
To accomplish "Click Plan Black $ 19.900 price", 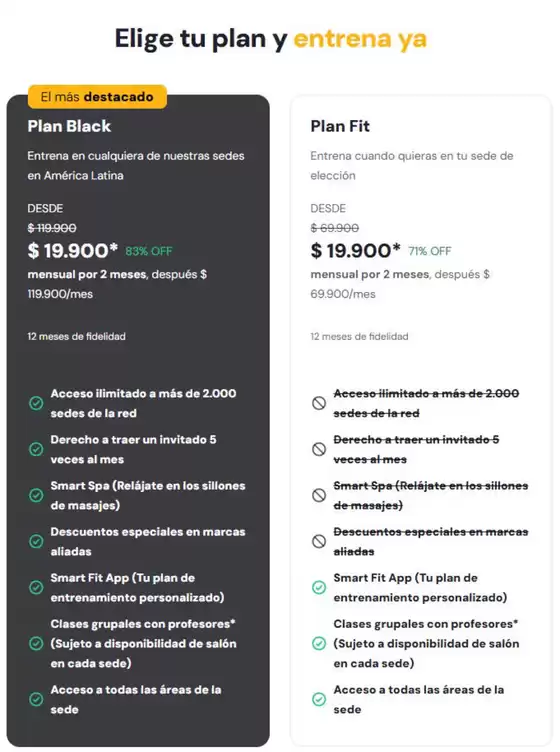I will click(72, 250).
